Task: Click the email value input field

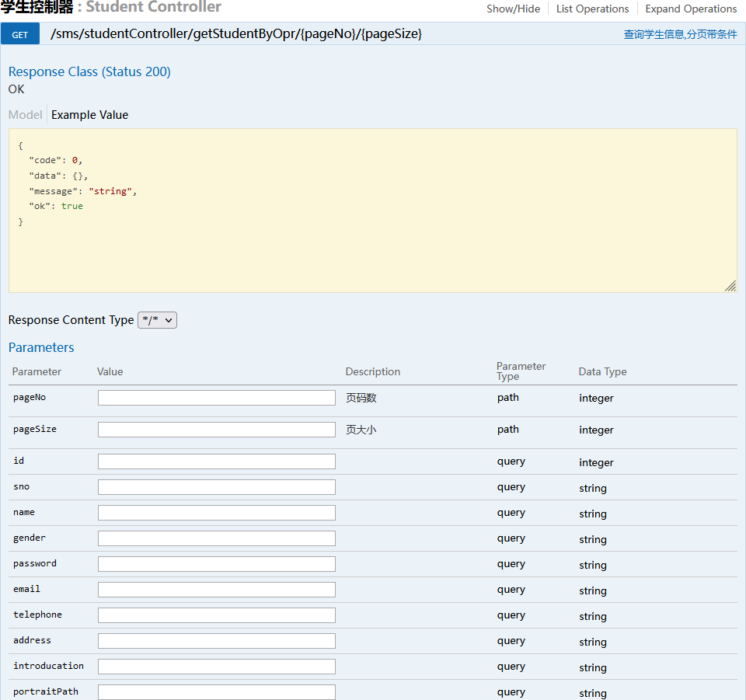Action: (x=217, y=590)
